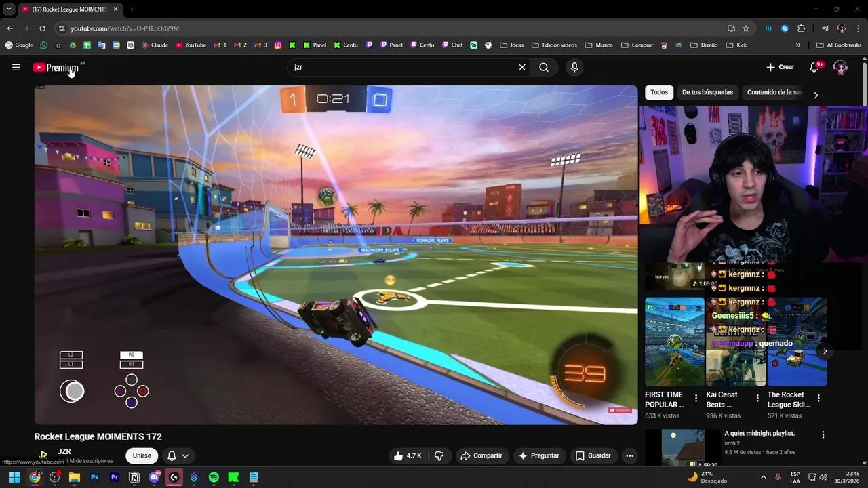This screenshot has height=488, width=868.
Task: Open the Diseño bookmark folder
Action: click(x=704, y=45)
